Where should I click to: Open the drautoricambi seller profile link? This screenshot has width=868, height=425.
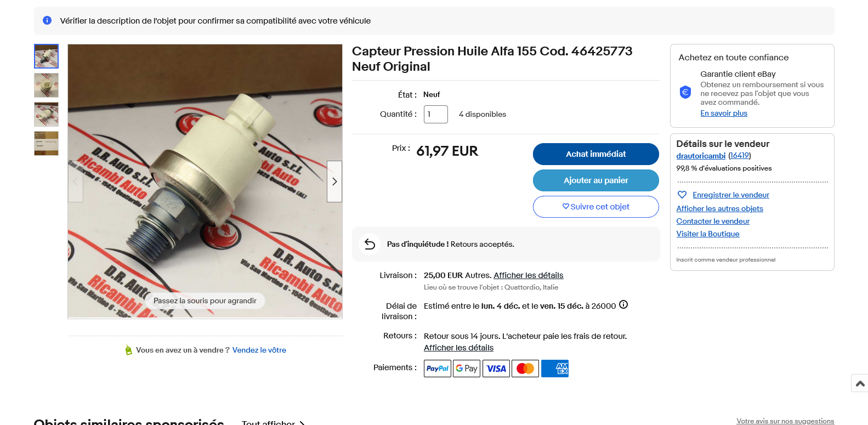(x=701, y=156)
